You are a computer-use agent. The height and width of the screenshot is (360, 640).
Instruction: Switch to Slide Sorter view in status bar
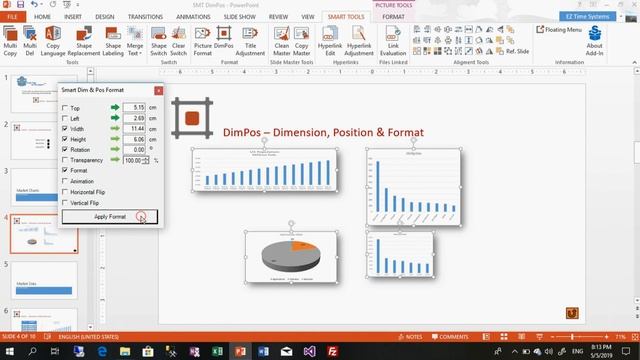coord(504,337)
